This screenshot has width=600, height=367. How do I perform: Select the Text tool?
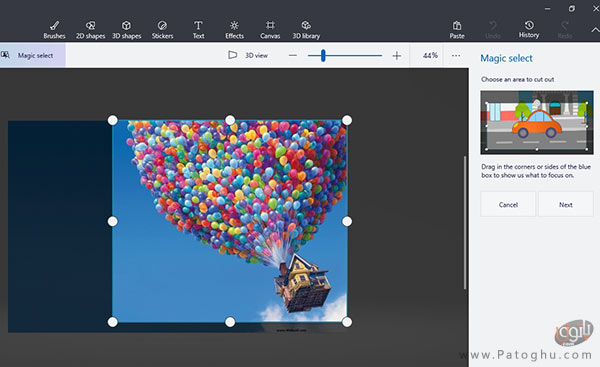[x=198, y=30]
